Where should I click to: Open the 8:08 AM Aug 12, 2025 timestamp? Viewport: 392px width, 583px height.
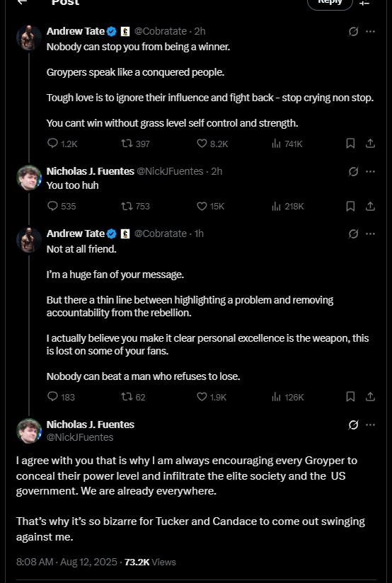(x=67, y=562)
